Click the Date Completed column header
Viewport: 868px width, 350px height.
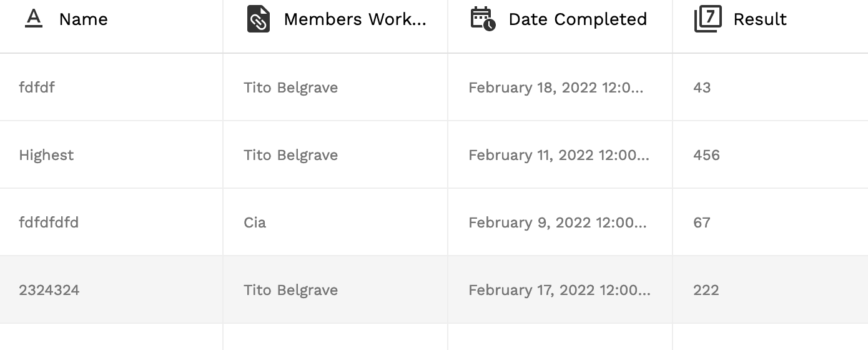[x=578, y=19]
